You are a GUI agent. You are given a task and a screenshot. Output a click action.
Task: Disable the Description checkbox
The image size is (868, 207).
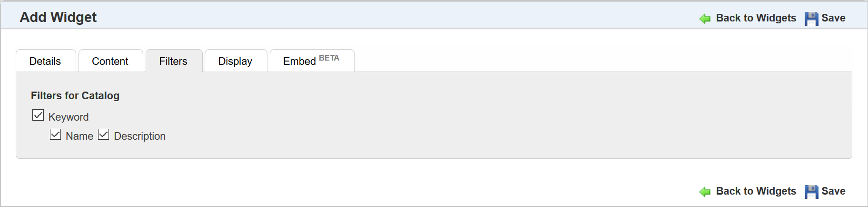104,135
